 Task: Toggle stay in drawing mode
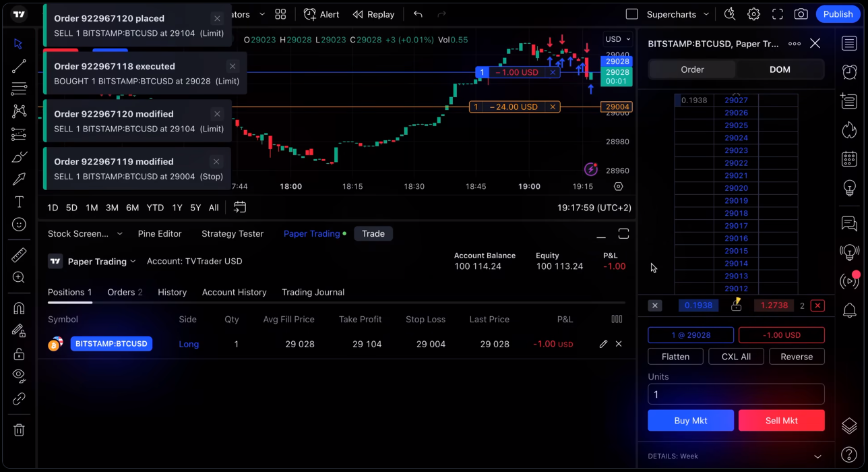(19, 330)
